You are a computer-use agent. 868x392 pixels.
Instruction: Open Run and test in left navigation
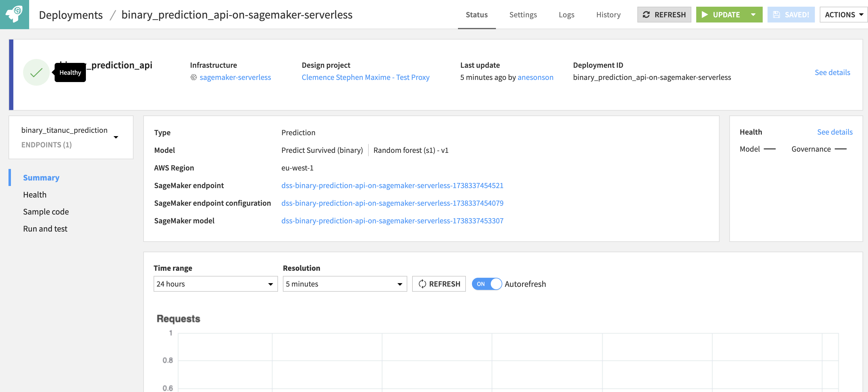[45, 229]
